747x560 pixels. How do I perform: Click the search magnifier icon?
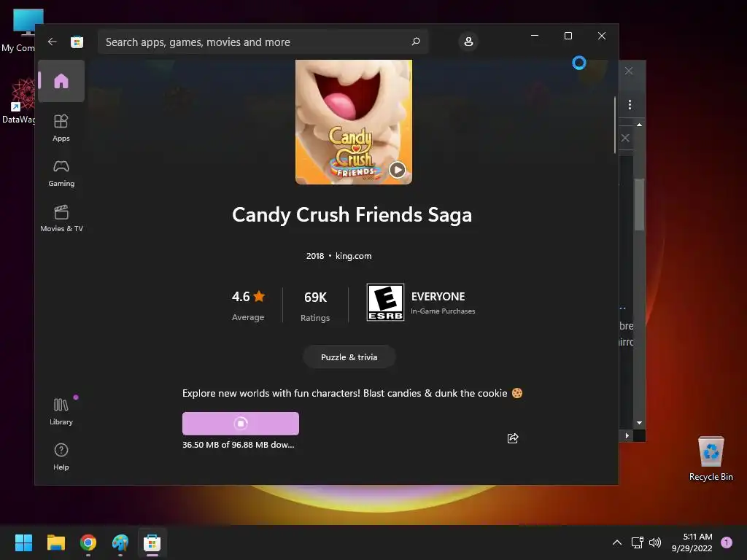[416, 42]
